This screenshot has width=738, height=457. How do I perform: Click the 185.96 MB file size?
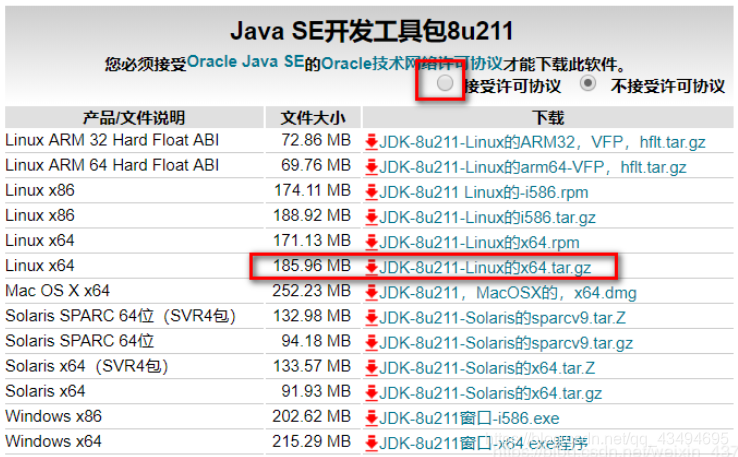tap(312, 265)
